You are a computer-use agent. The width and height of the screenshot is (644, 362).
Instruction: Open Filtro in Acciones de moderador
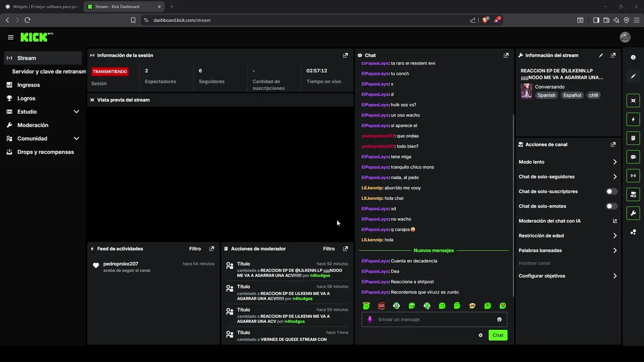coord(329,249)
